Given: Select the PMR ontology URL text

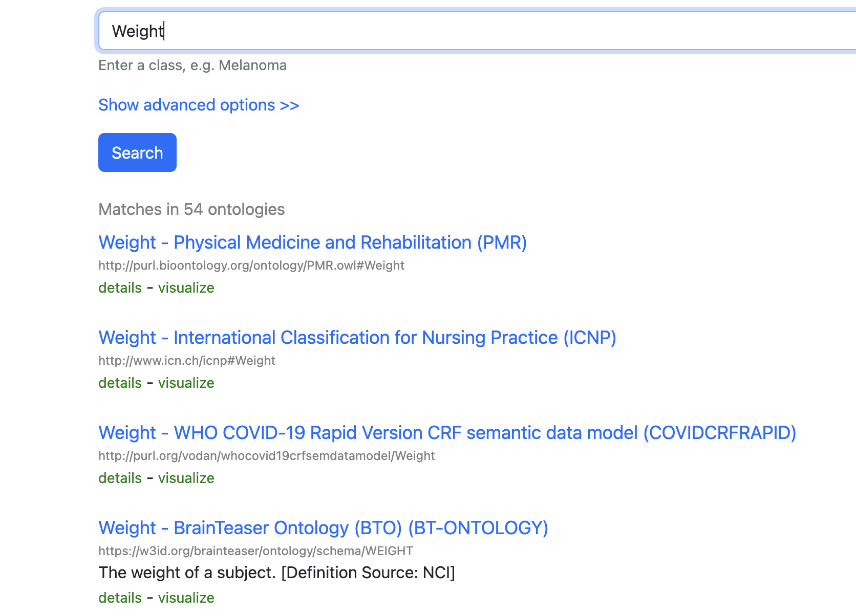Looking at the screenshot, I should [251, 265].
